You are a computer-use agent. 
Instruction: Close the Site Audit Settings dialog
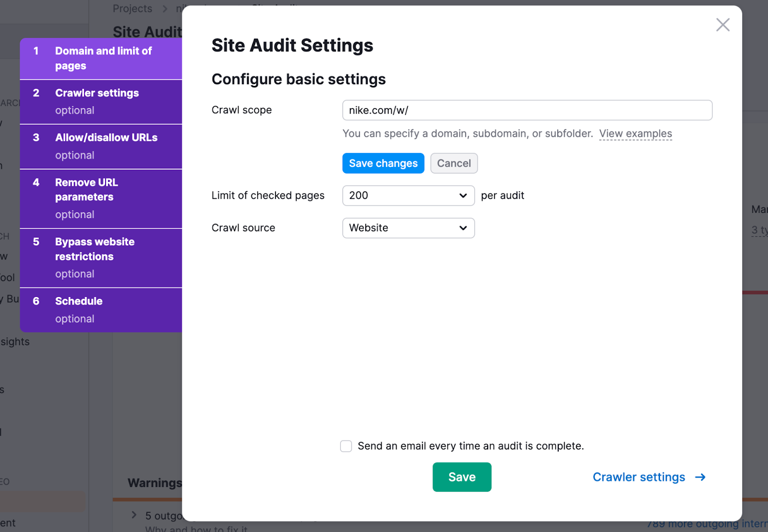click(722, 25)
